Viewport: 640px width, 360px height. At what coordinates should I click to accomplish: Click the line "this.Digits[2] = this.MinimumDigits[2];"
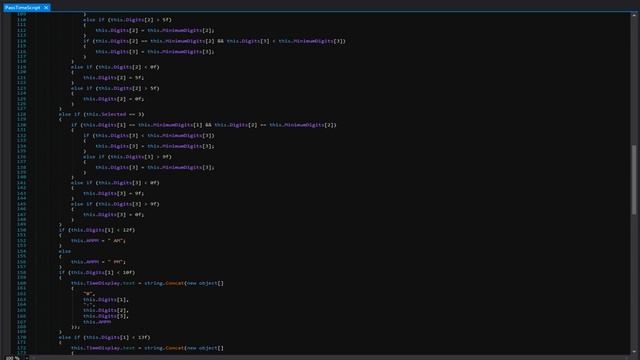155,30
